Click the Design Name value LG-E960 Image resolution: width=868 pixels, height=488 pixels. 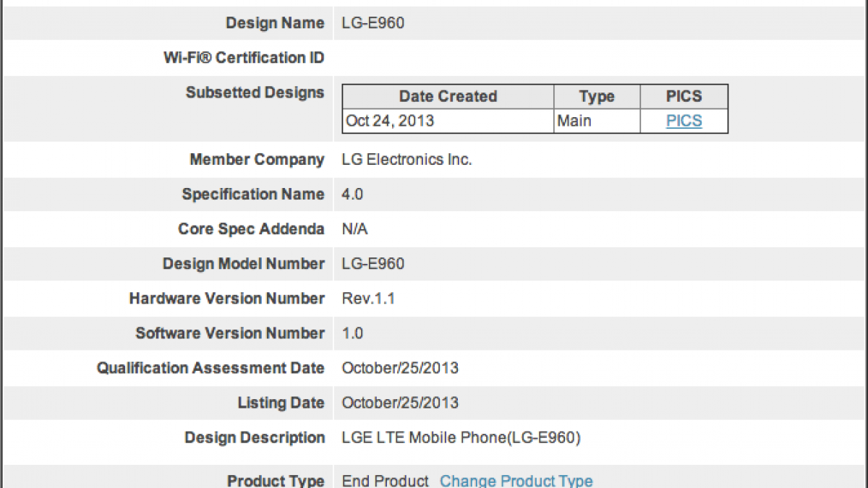click(373, 23)
